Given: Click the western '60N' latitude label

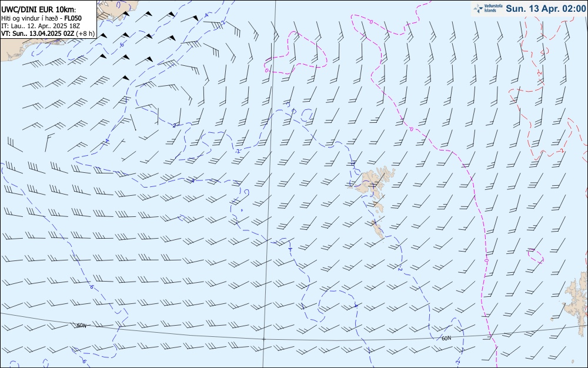Looking at the screenshot, I should pyautogui.click(x=81, y=326).
